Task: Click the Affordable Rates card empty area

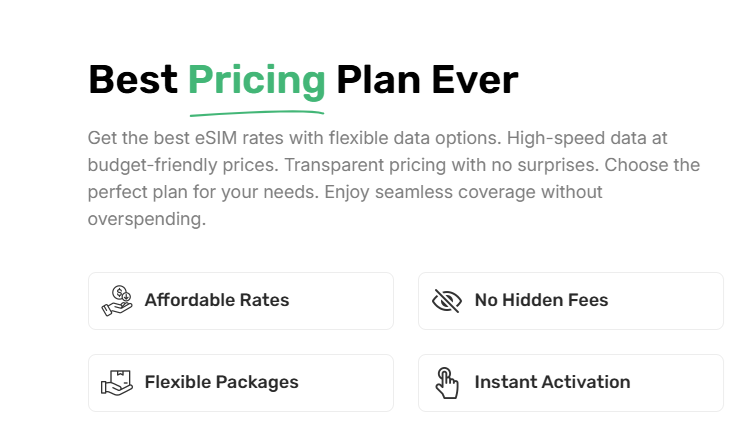Action: point(341,301)
